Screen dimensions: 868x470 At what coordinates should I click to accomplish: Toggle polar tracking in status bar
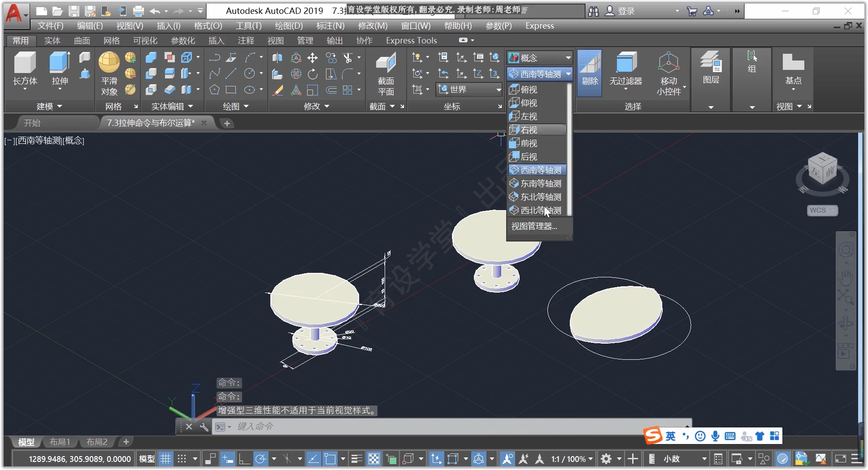coord(260,459)
